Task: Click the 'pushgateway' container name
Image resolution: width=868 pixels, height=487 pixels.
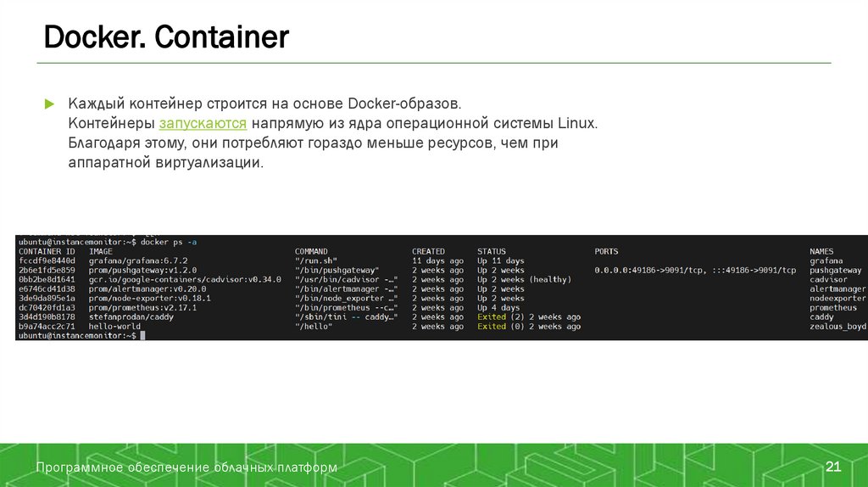Action: pos(836,271)
